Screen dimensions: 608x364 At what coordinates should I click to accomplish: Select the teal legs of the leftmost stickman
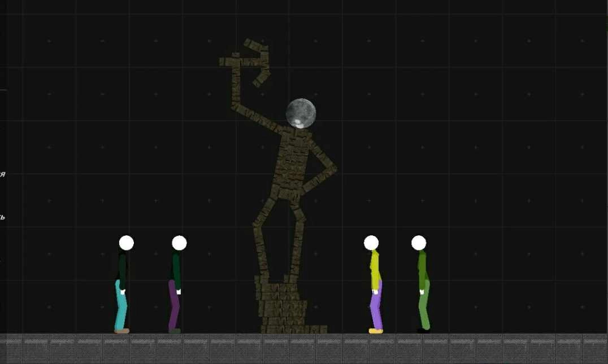pyautogui.click(x=121, y=308)
